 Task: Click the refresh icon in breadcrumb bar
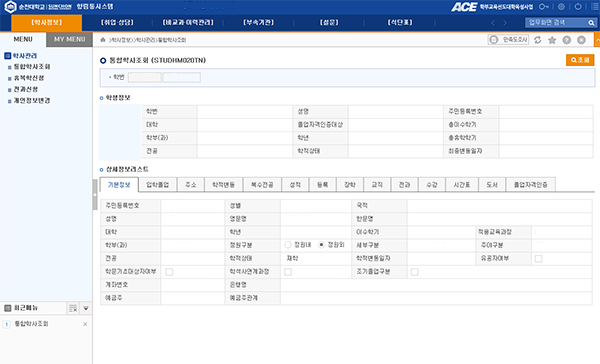click(538, 40)
